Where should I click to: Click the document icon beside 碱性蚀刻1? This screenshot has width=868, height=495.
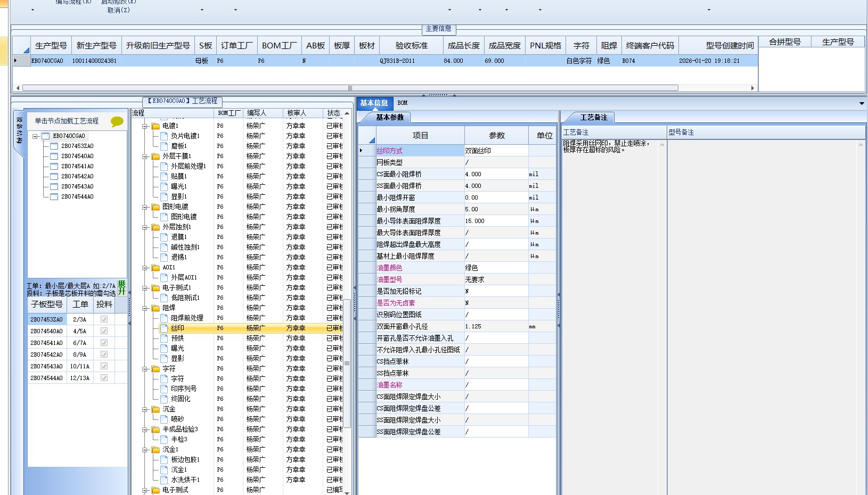(165, 247)
